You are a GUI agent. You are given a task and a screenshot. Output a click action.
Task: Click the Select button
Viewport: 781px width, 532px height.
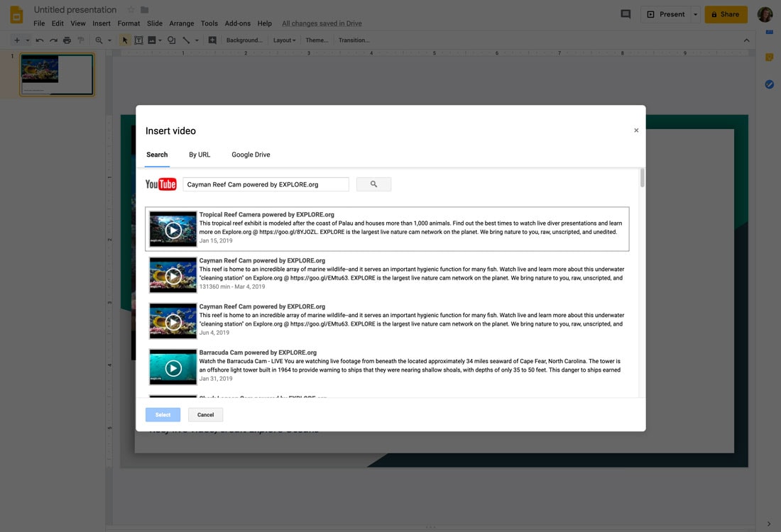coord(163,414)
